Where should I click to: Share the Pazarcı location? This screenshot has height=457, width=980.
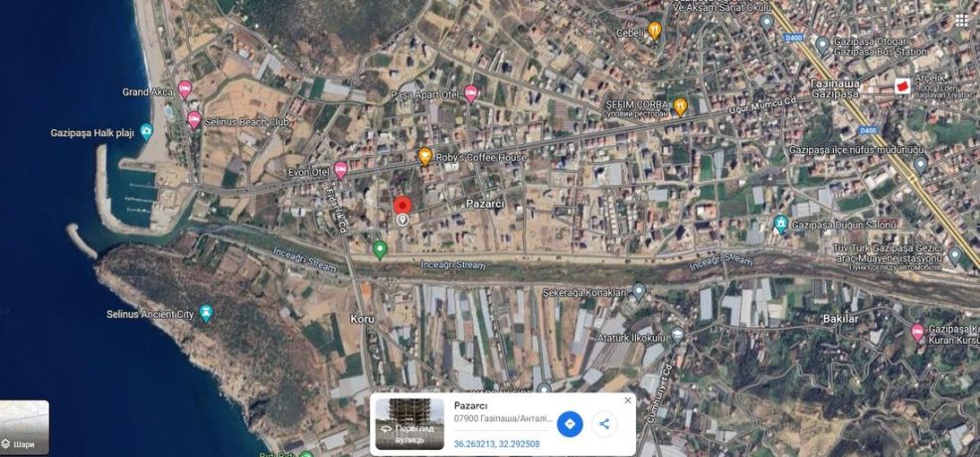click(x=603, y=424)
